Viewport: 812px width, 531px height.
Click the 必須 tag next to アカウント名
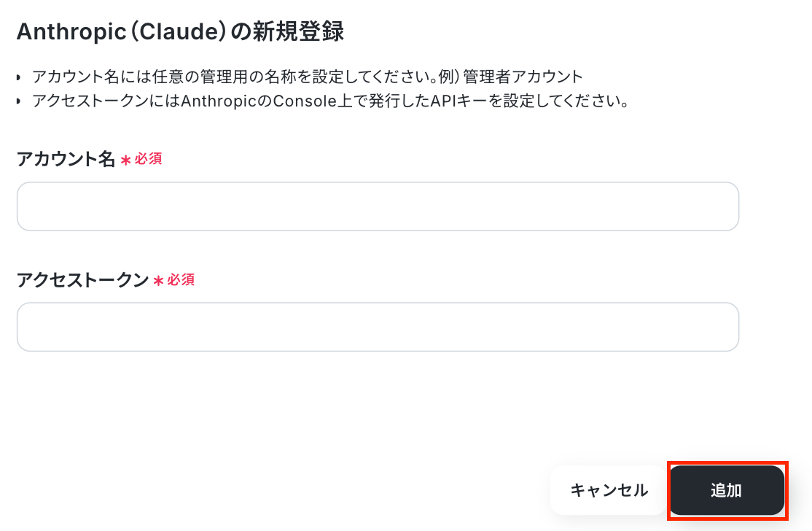tap(148, 159)
